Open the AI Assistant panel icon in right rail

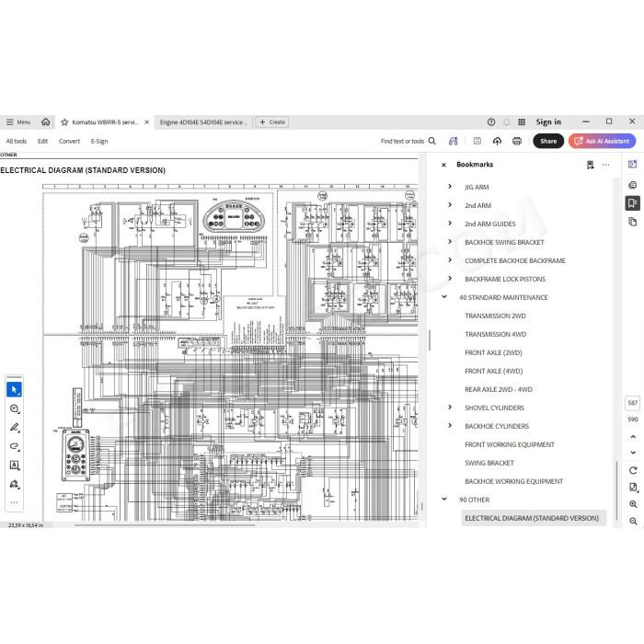point(633,165)
